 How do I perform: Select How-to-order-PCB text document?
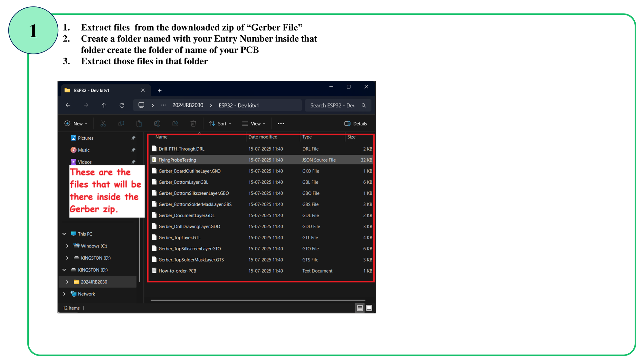point(261,271)
